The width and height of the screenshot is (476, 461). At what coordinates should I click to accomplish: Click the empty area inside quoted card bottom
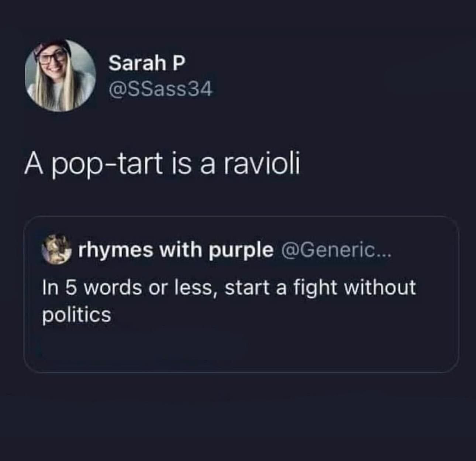click(241, 351)
